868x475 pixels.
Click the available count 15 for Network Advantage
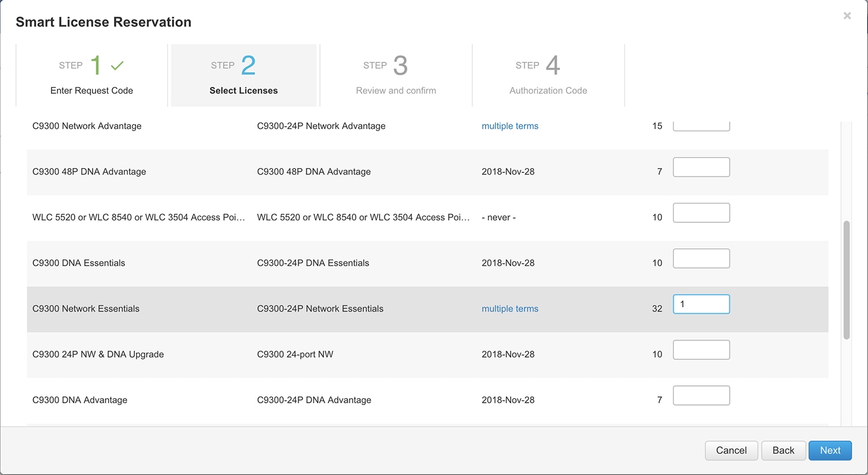[657, 126]
